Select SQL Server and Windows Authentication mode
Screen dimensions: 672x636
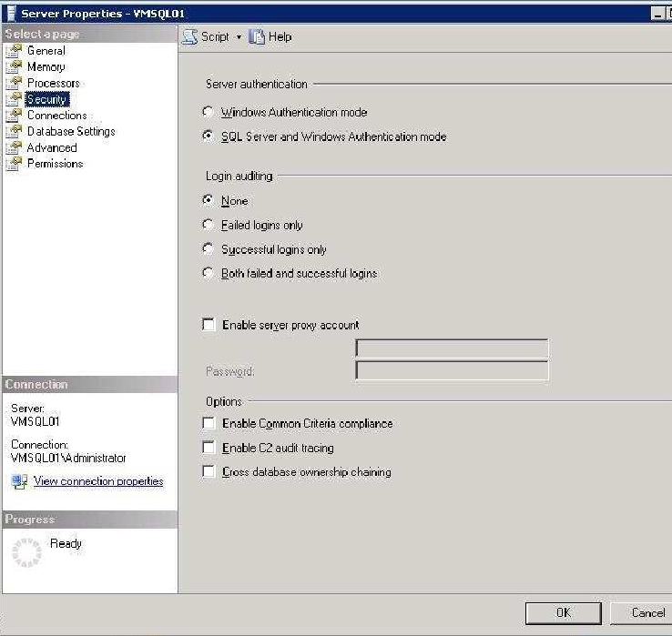209,136
